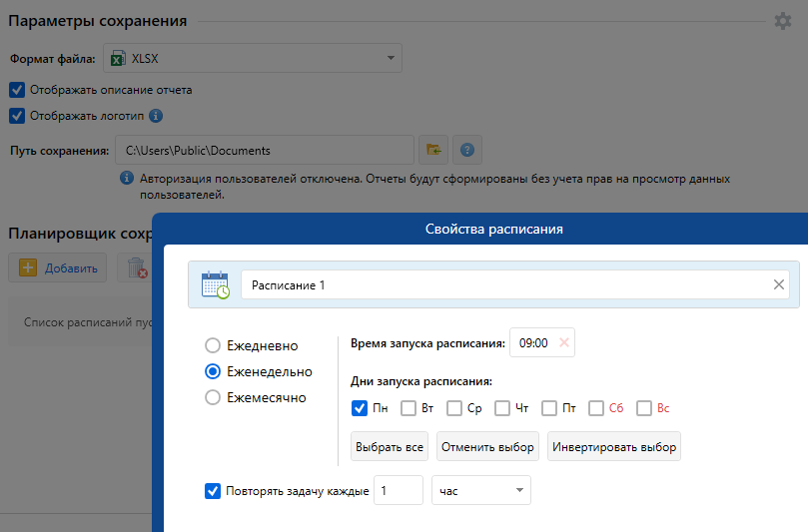Click the Отменить выбор button
The image size is (808, 532).
(487, 446)
